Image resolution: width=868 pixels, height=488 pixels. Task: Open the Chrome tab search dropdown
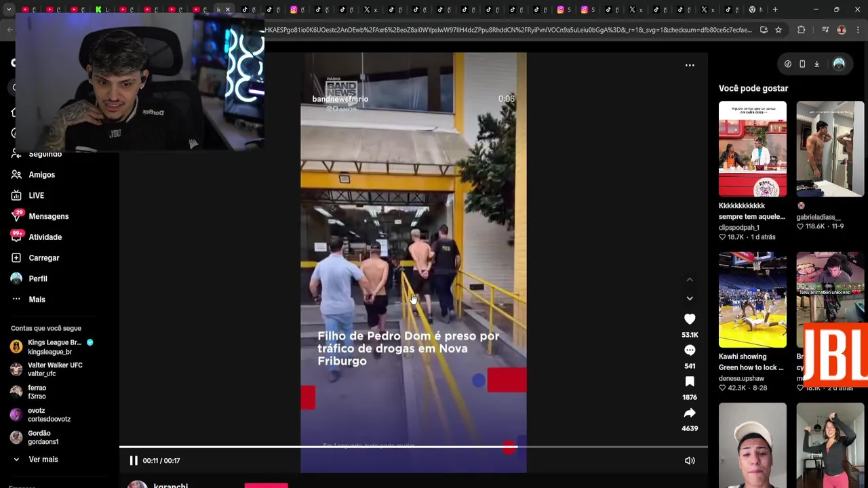tap(9, 9)
